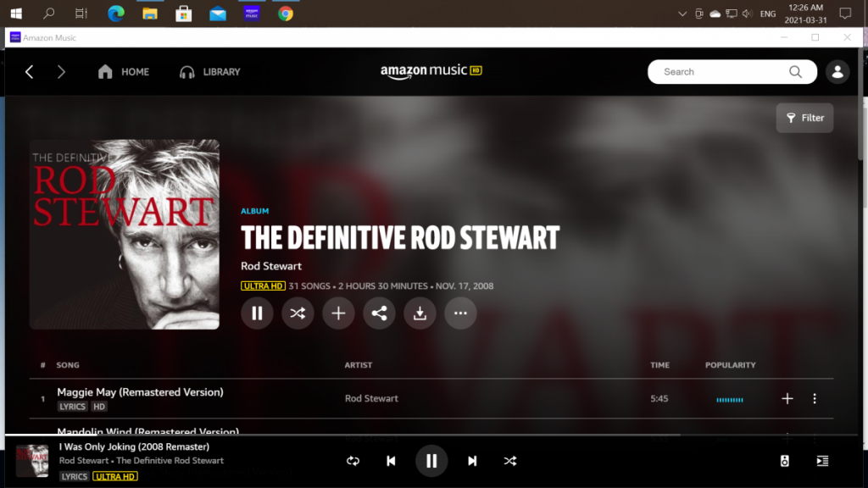Image resolution: width=868 pixels, height=488 pixels.
Task: Show lyrics badge for Maggie May
Action: [73, 407]
